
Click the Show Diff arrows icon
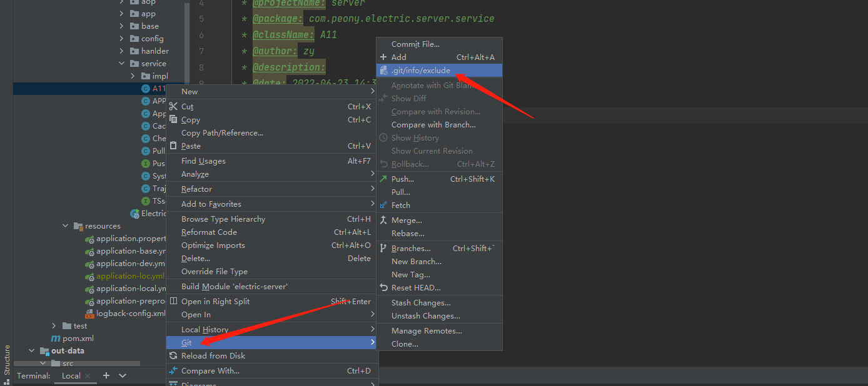(383, 98)
